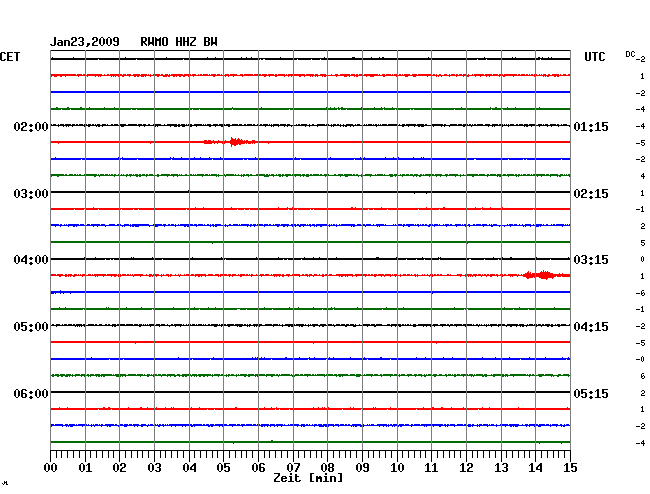Image resolution: width=650 pixels, height=494 pixels.
Task: Select the 04:00 CET time label
Action: pyautogui.click(x=31, y=260)
